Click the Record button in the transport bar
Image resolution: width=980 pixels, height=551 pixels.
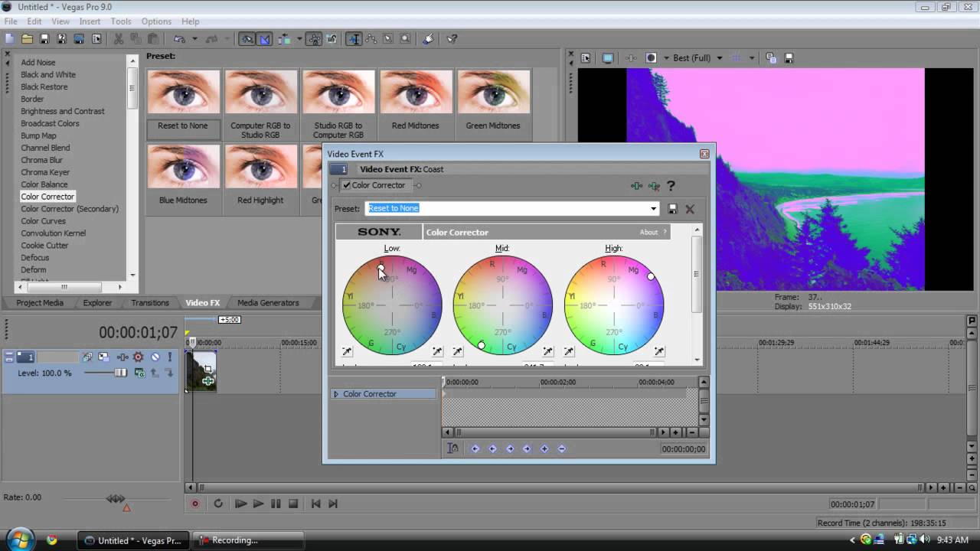[195, 504]
